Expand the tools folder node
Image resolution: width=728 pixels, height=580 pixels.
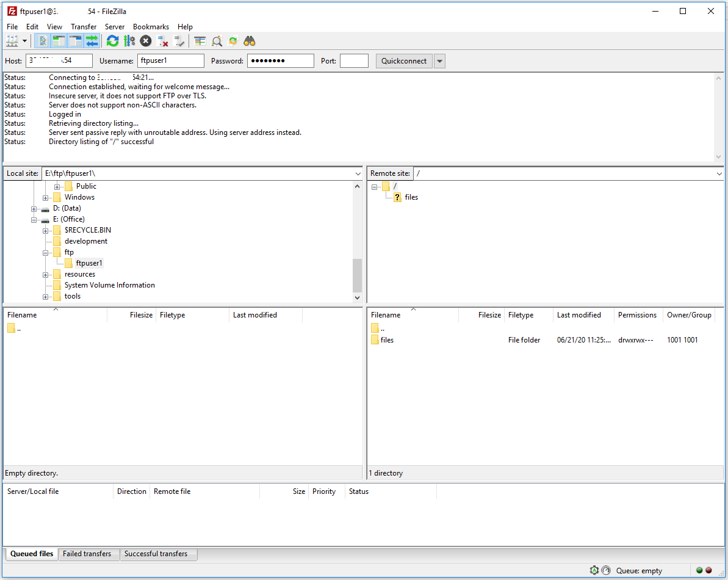46,297
